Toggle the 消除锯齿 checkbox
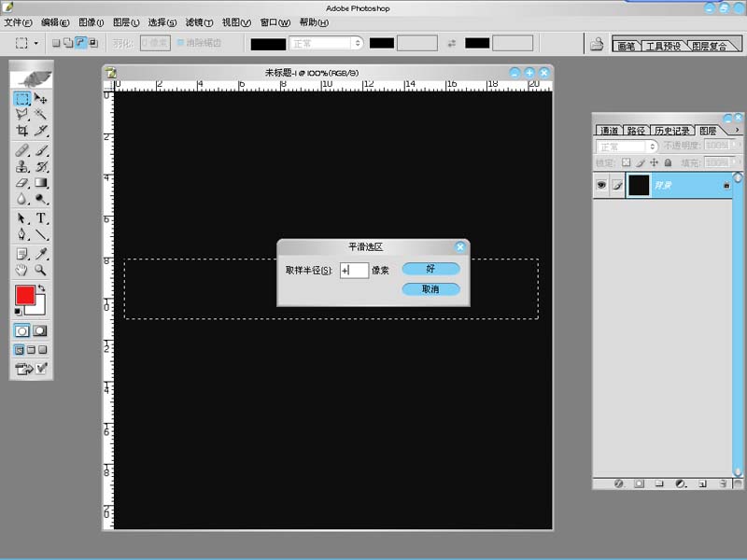This screenshot has width=747, height=560. (181, 43)
